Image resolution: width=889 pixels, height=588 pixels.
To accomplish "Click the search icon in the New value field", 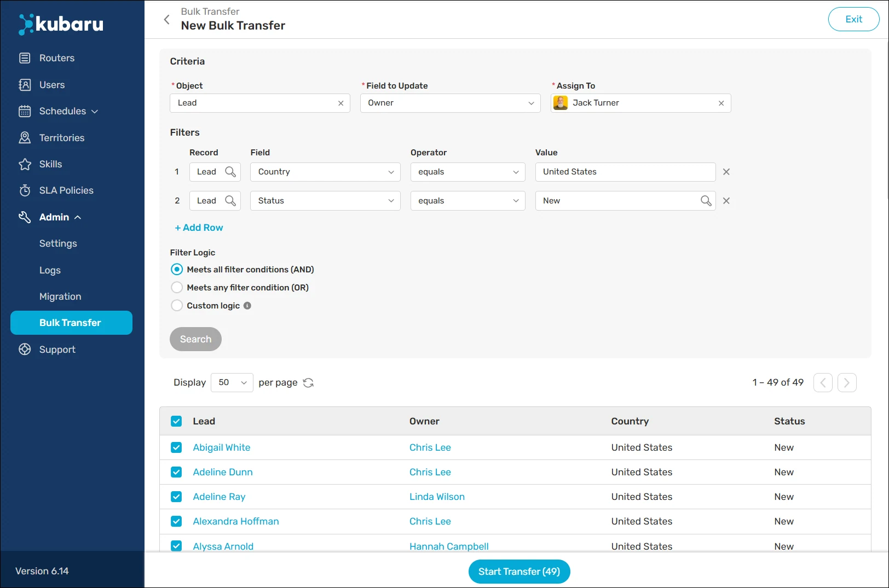I will tap(706, 201).
